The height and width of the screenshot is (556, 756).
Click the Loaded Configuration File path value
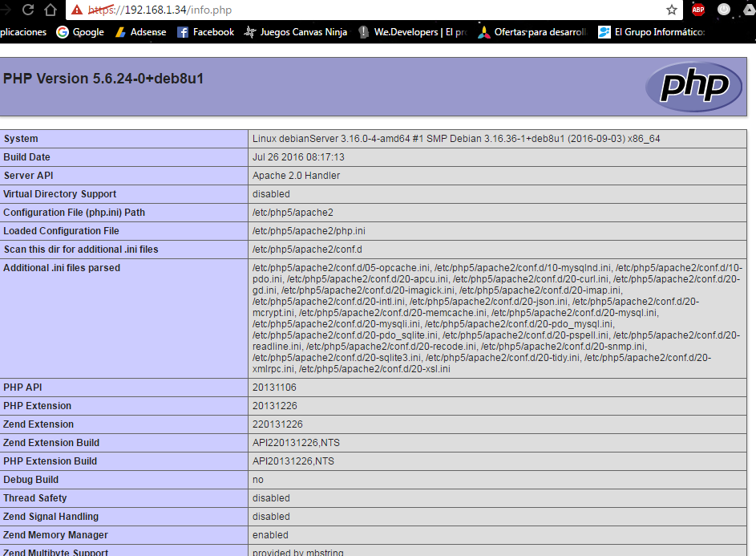pyautogui.click(x=309, y=231)
